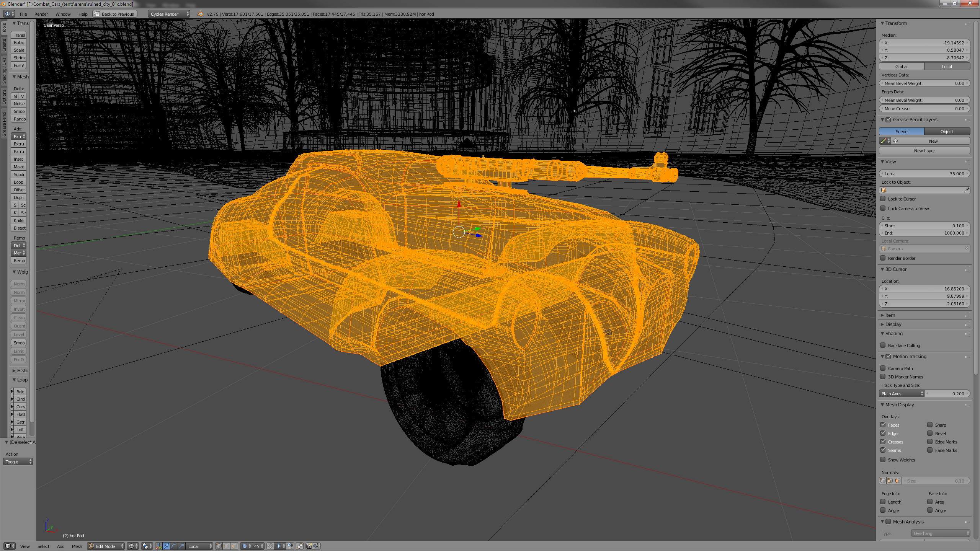Viewport: 980px width, 551px height.
Task: Show face normals display icon
Action: (898, 481)
